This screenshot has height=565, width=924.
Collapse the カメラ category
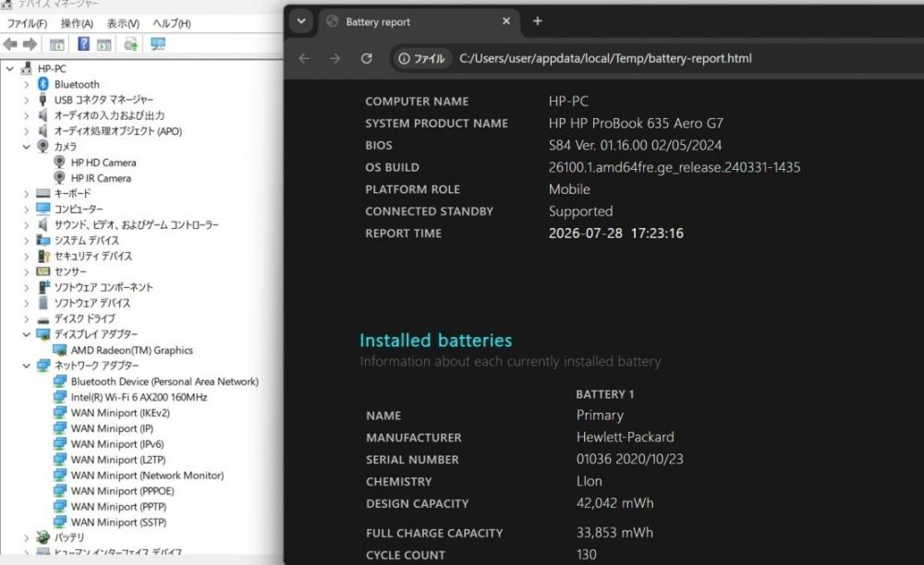27,147
